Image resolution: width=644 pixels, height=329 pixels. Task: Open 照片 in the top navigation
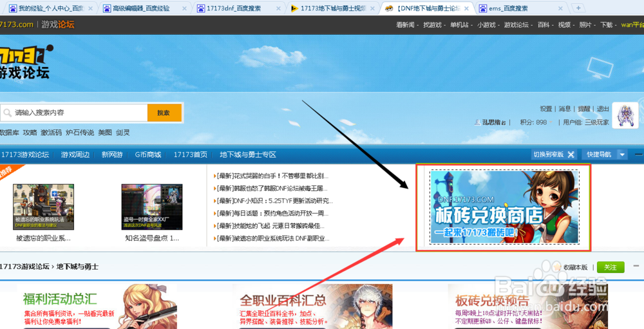(585, 24)
